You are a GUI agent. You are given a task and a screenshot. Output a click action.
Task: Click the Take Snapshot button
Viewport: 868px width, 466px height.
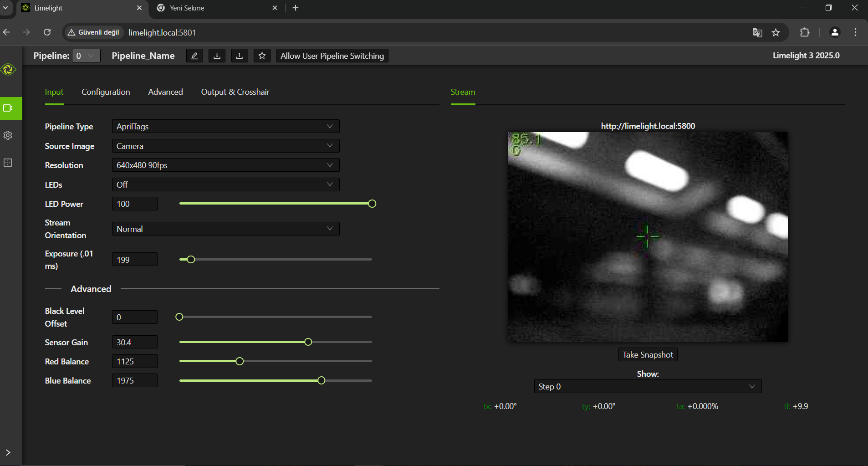pyautogui.click(x=648, y=354)
